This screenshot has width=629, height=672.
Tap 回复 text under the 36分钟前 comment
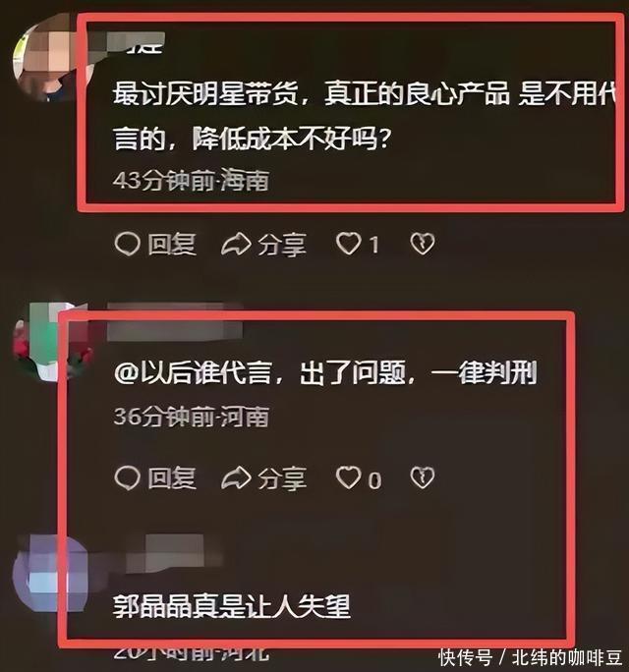point(172,477)
